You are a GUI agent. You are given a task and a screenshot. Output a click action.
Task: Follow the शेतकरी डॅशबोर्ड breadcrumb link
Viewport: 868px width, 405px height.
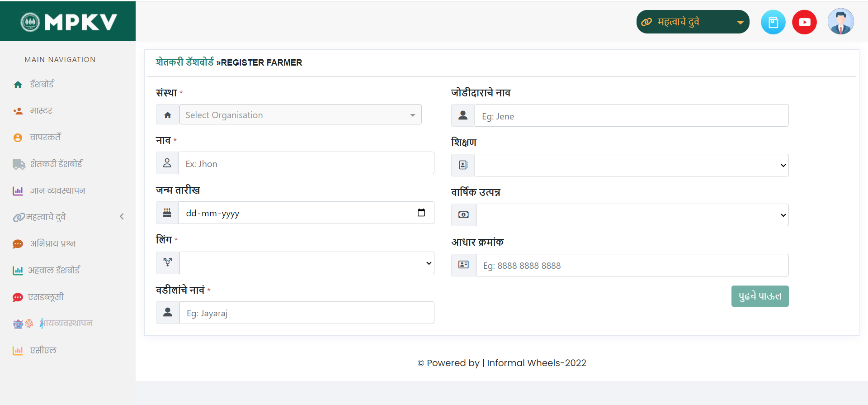pos(185,62)
